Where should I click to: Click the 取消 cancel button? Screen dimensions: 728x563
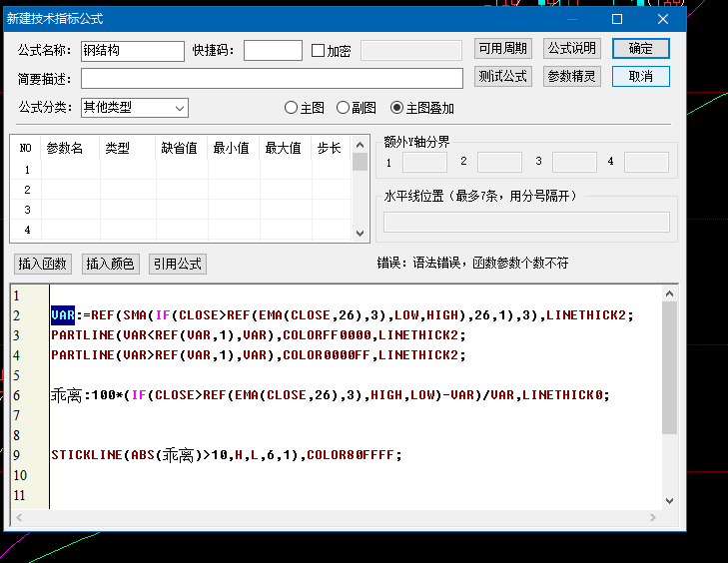click(x=641, y=77)
